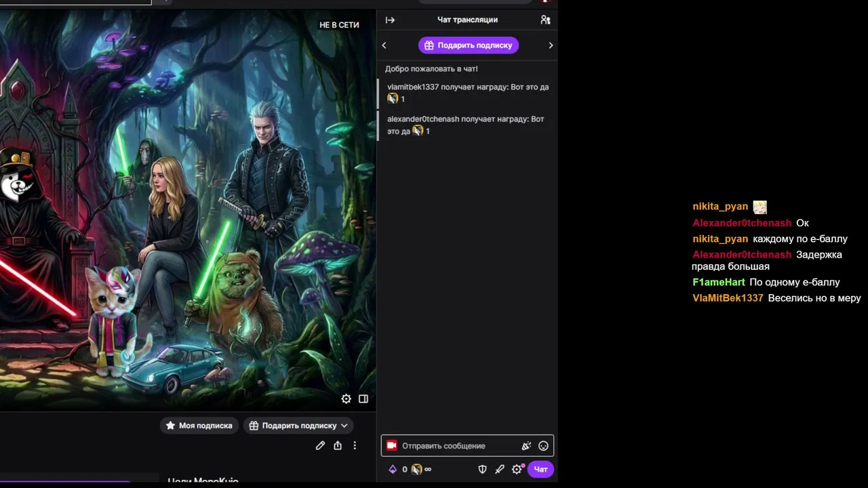Image resolution: width=868 pixels, height=488 pixels.
Task: Click VlaMitBek1337 username in overlay chat
Action: pyautogui.click(x=728, y=298)
